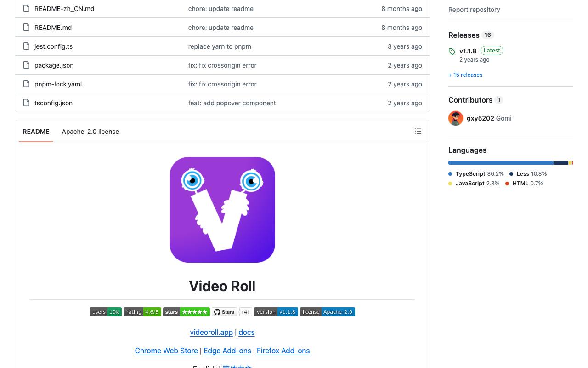Open the README outline list icon

[x=418, y=132]
